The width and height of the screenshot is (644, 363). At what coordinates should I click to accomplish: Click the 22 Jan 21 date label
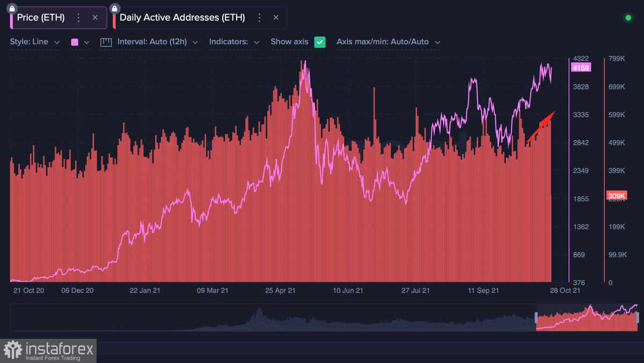click(144, 291)
